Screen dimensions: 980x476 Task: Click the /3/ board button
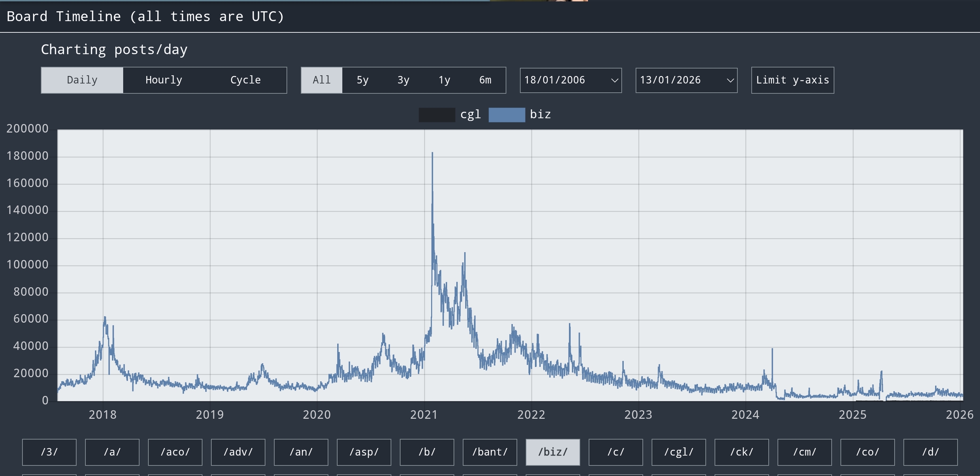49,452
